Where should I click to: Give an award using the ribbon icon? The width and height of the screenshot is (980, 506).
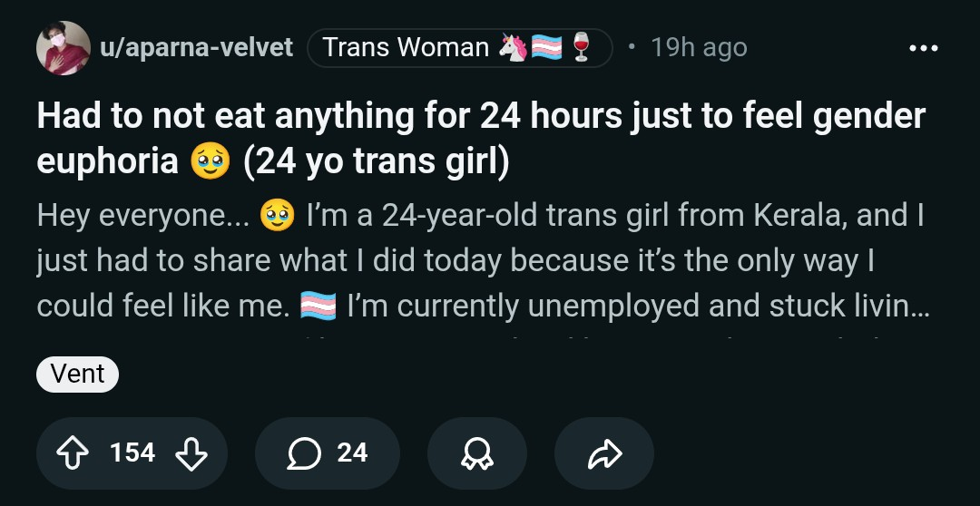point(476,453)
